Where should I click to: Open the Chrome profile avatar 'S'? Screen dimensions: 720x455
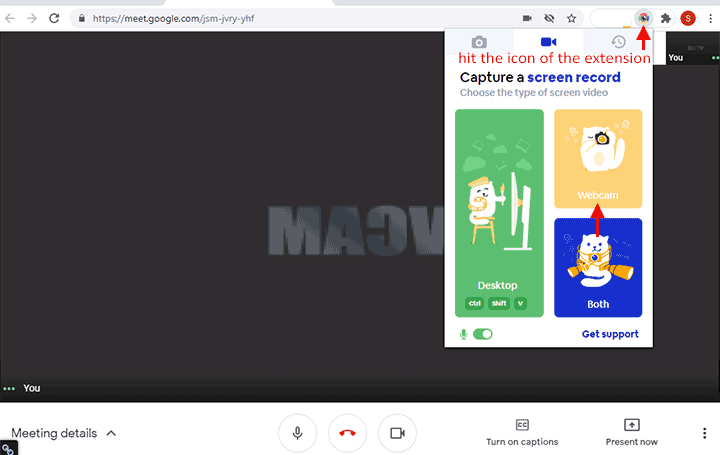688,18
